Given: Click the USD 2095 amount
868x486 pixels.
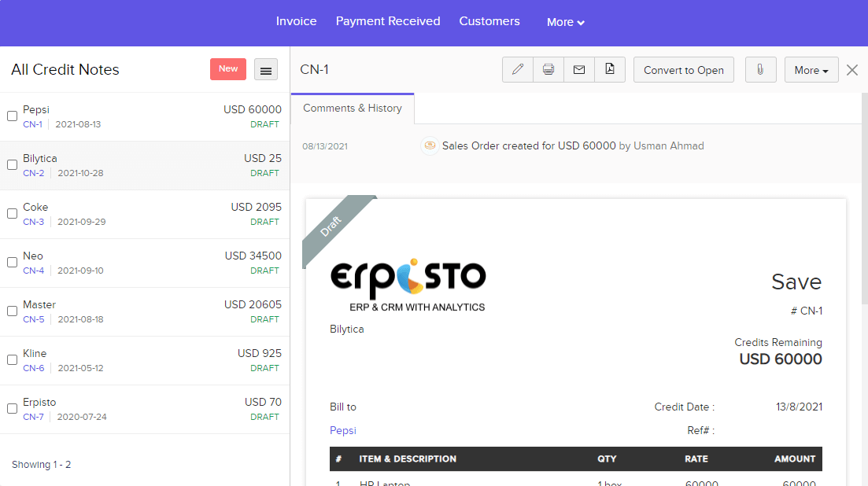Looking at the screenshot, I should (x=257, y=207).
